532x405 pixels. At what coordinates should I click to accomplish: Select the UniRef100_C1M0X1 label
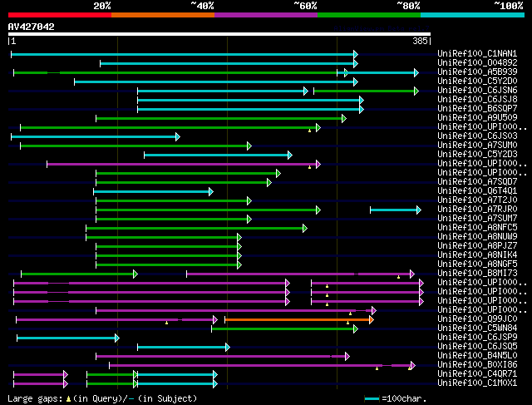tap(477, 383)
